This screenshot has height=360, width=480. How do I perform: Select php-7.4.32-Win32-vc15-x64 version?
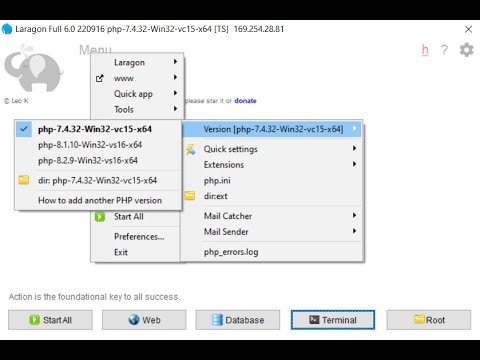pyautogui.click(x=98, y=129)
